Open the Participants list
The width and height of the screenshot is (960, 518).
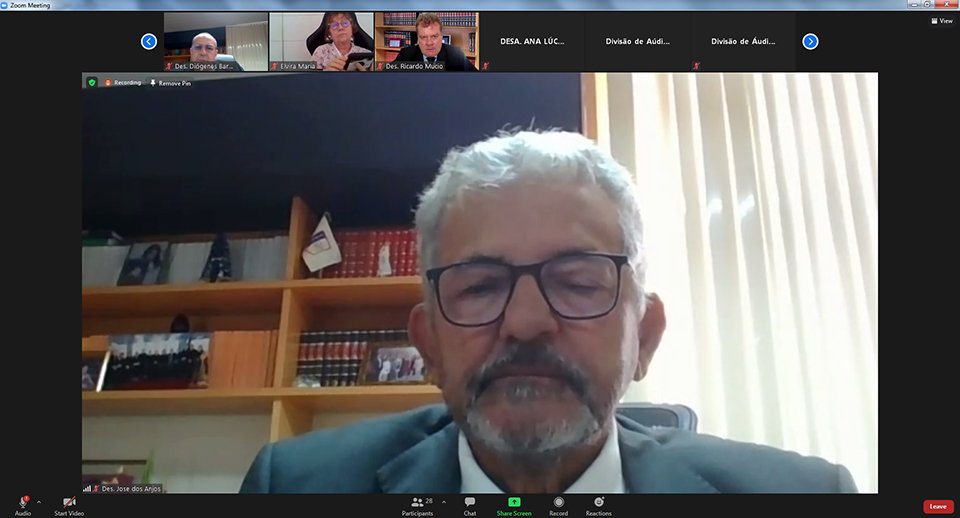tap(417, 505)
